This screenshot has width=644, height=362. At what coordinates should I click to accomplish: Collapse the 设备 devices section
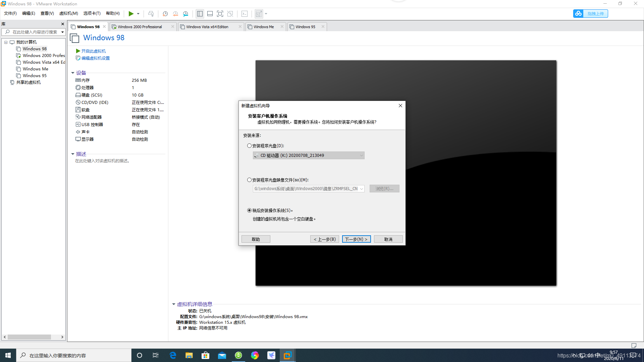[73, 73]
